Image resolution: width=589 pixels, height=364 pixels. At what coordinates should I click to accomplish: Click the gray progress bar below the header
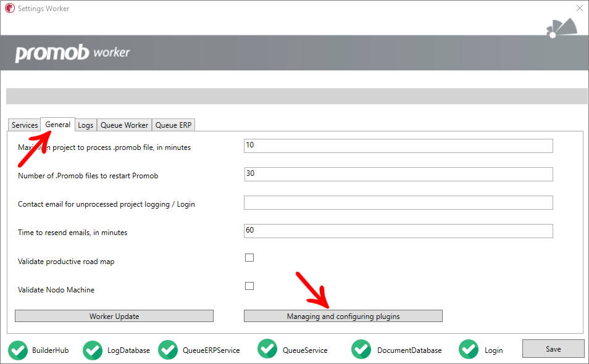(x=297, y=96)
